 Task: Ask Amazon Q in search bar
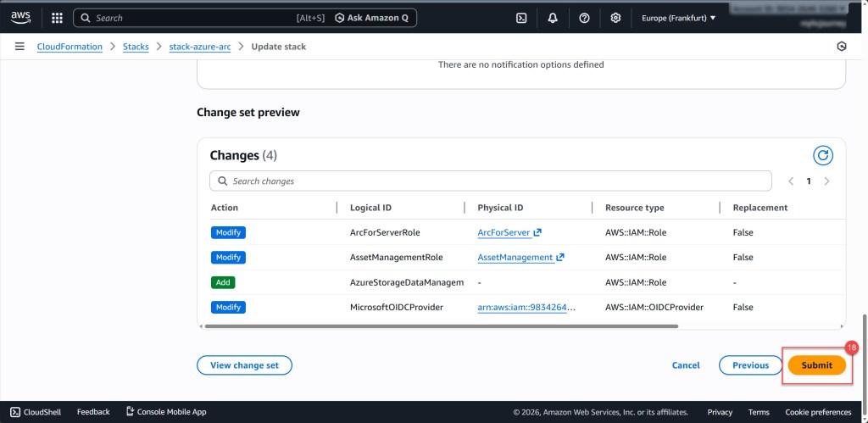click(x=372, y=18)
